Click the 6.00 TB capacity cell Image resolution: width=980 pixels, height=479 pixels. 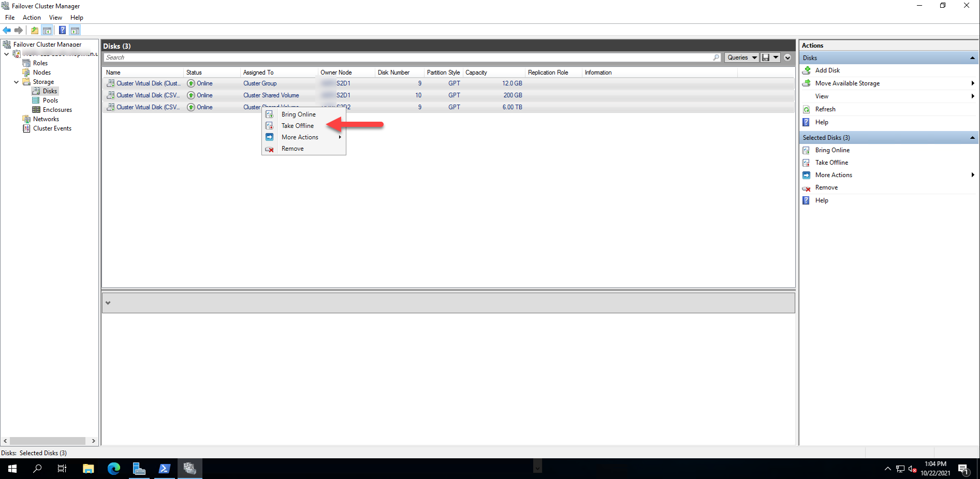(x=512, y=107)
